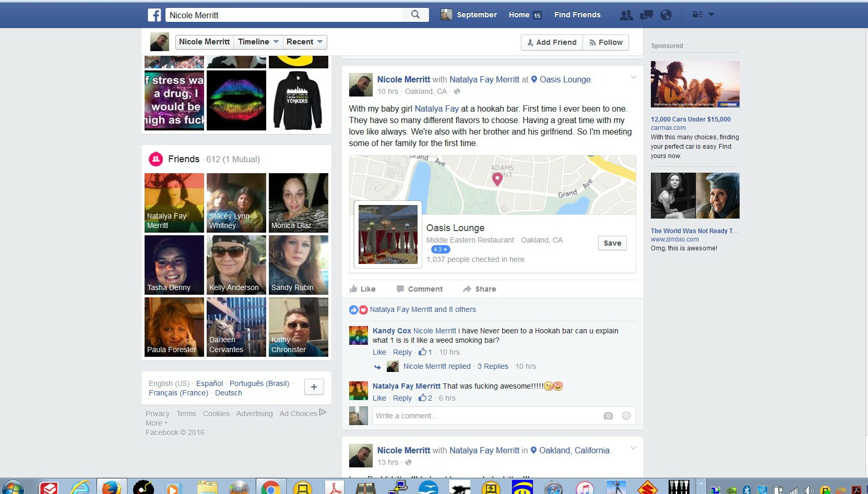Click the Write a comment field

[x=485, y=416]
